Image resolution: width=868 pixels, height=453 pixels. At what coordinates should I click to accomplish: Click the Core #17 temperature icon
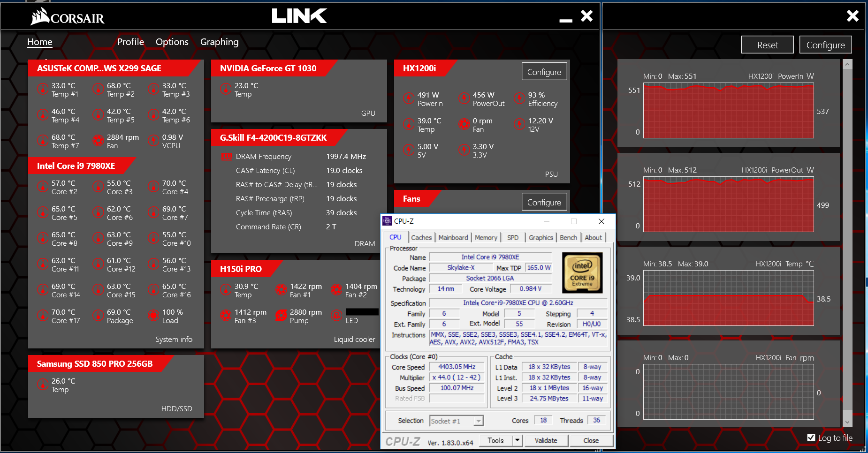click(43, 316)
